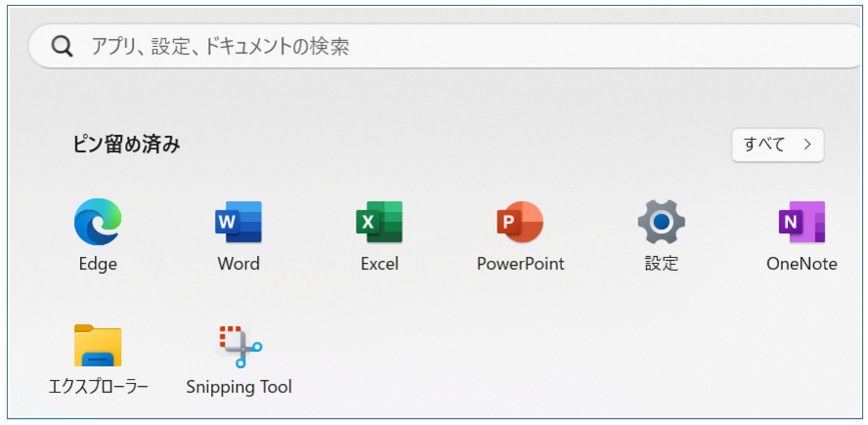Select the "Word" label text
This screenshot has height=425, width=868.
coord(238,264)
